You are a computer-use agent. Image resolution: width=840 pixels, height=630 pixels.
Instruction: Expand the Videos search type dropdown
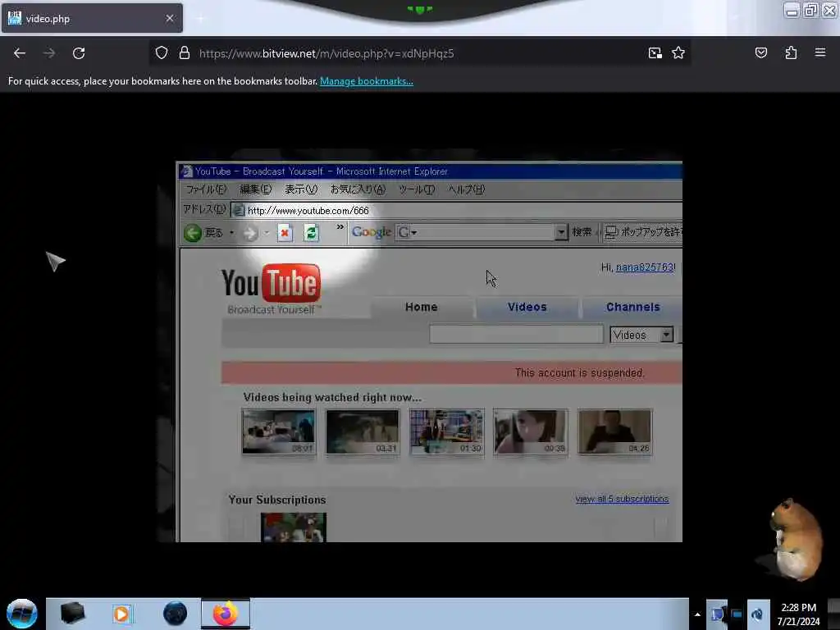[666, 335]
